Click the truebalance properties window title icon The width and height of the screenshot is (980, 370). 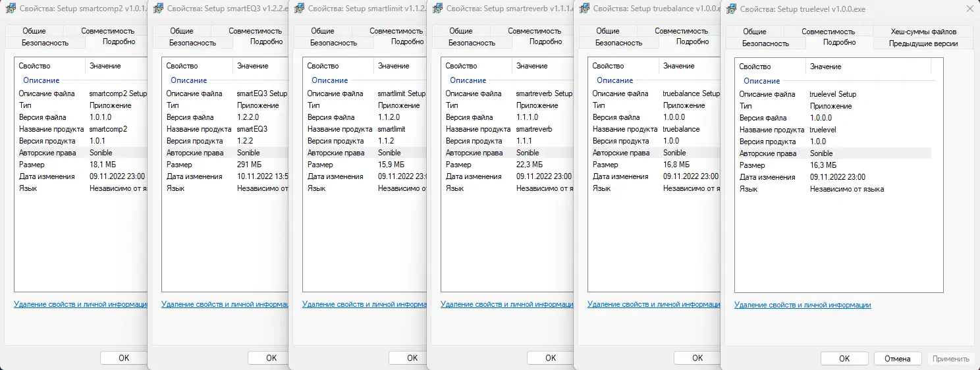[584, 9]
